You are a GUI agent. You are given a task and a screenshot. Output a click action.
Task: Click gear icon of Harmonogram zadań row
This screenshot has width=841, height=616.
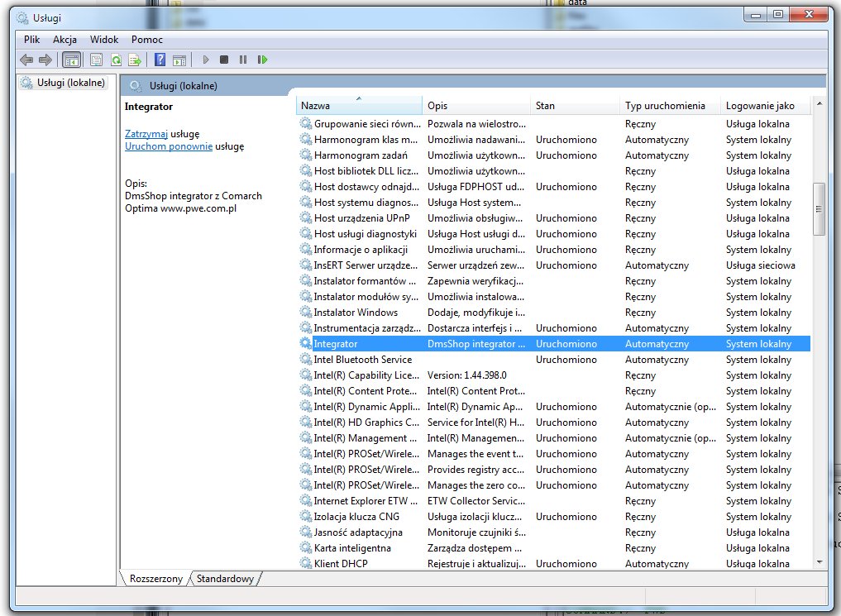tap(306, 155)
